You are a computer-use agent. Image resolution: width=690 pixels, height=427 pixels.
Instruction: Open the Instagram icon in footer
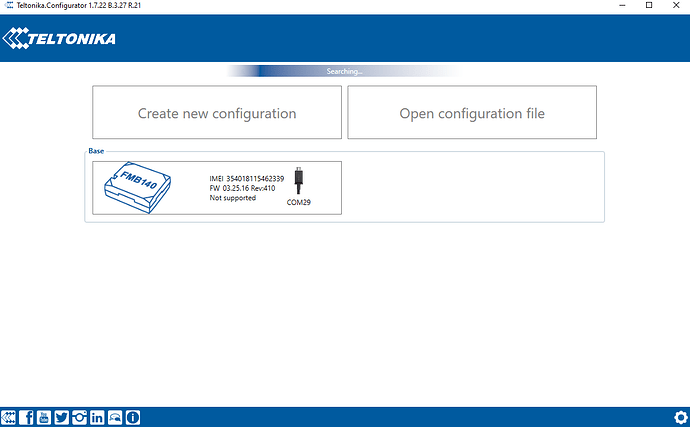click(80, 417)
